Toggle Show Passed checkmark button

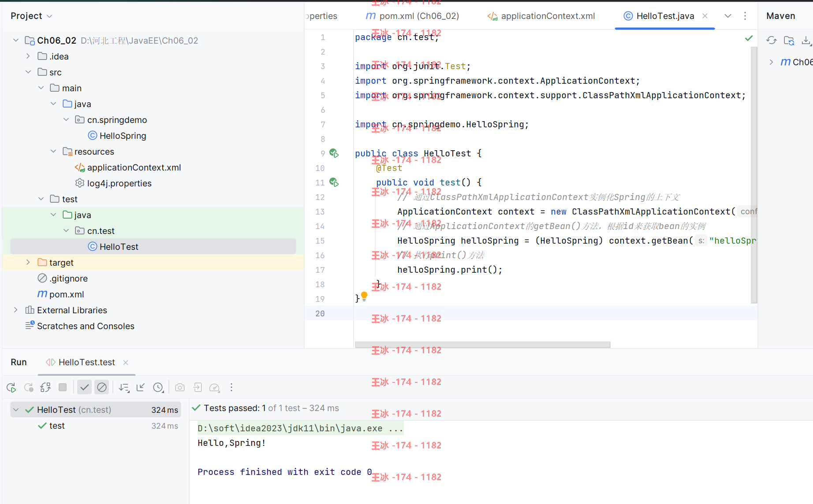click(84, 388)
